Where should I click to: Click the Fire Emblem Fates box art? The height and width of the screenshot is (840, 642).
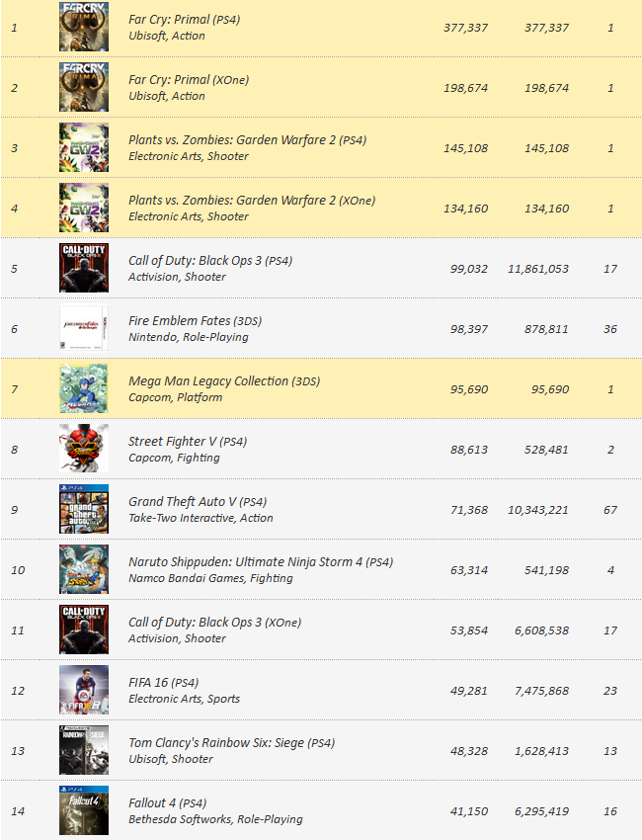84,328
